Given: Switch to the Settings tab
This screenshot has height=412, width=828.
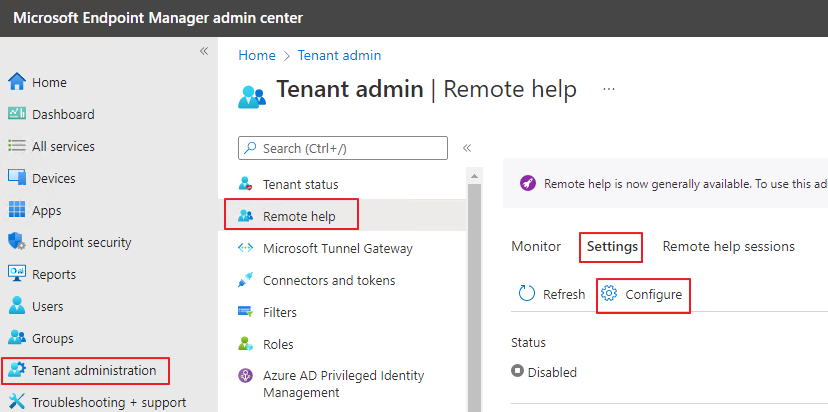Looking at the screenshot, I should (612, 247).
